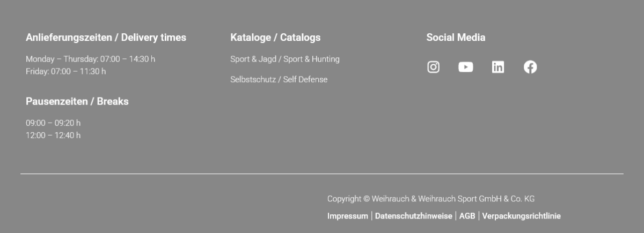Image resolution: width=644 pixels, height=233 pixels.
Task: Click the 09:00 – 09:20 h break time
Action: (x=53, y=123)
